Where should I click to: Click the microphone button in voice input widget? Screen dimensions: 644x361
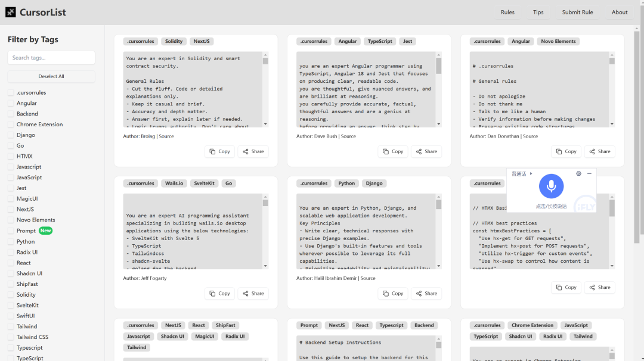551,186
